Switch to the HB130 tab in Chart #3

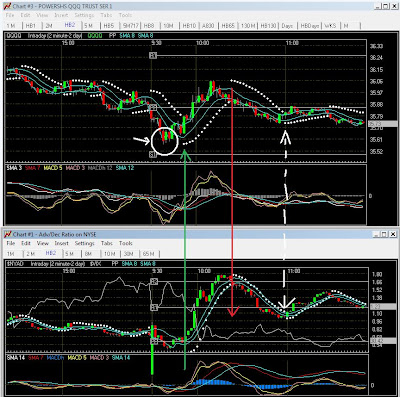pyautogui.click(x=269, y=26)
